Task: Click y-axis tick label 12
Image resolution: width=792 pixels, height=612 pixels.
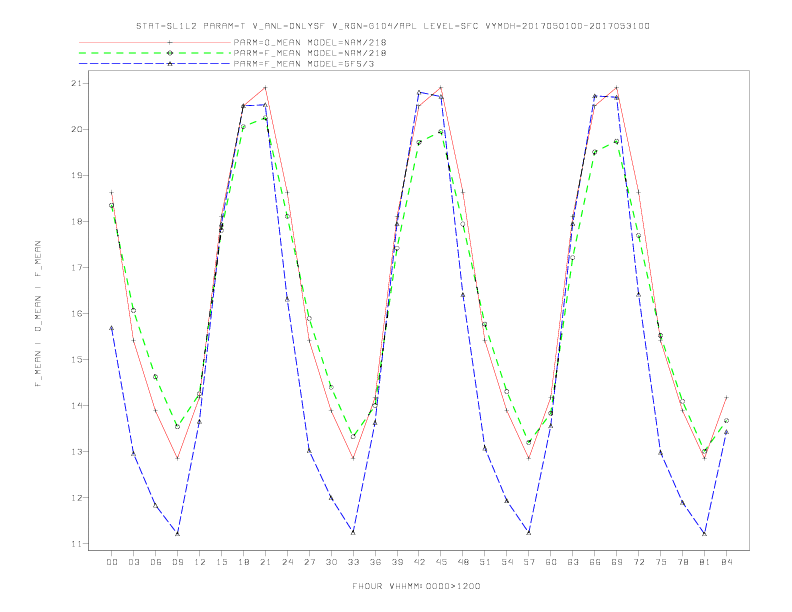Action: pyautogui.click(x=76, y=497)
